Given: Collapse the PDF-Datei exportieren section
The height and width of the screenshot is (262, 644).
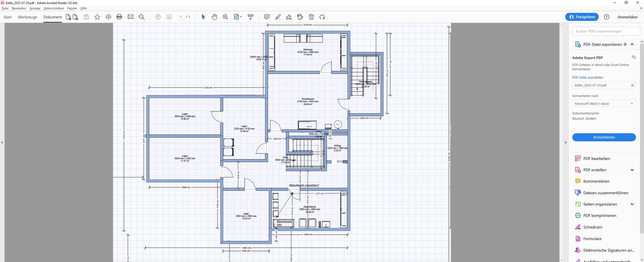Looking at the screenshot, I should 632,44.
